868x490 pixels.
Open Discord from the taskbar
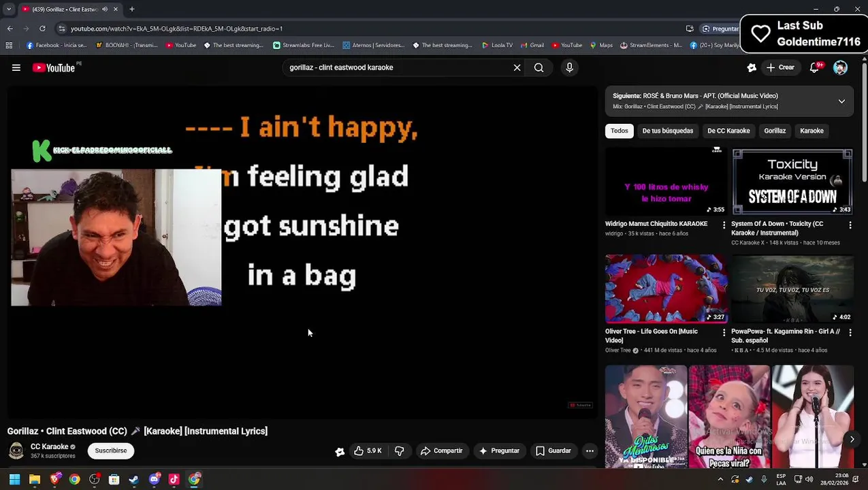tap(154, 479)
